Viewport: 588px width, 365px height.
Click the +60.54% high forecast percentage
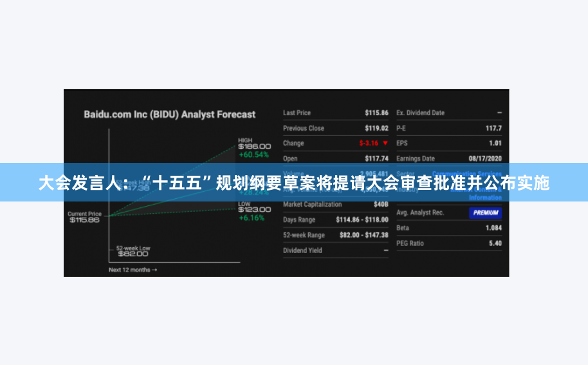coord(253,154)
